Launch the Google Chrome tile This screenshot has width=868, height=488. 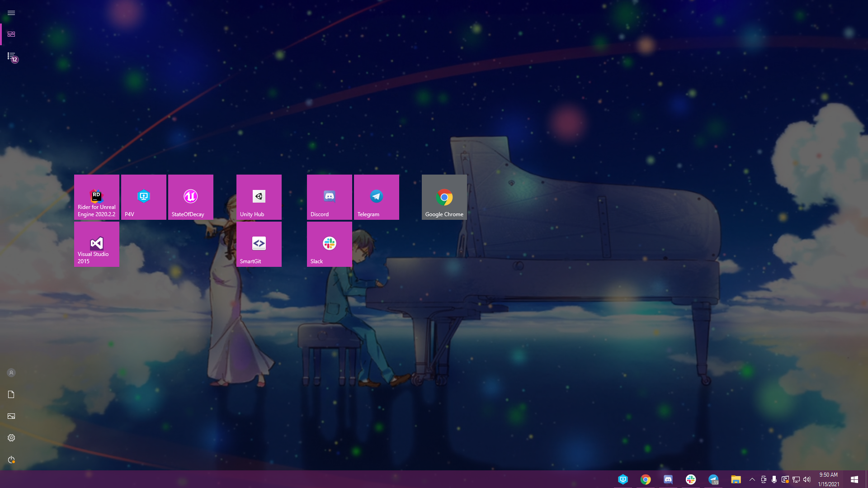(444, 197)
